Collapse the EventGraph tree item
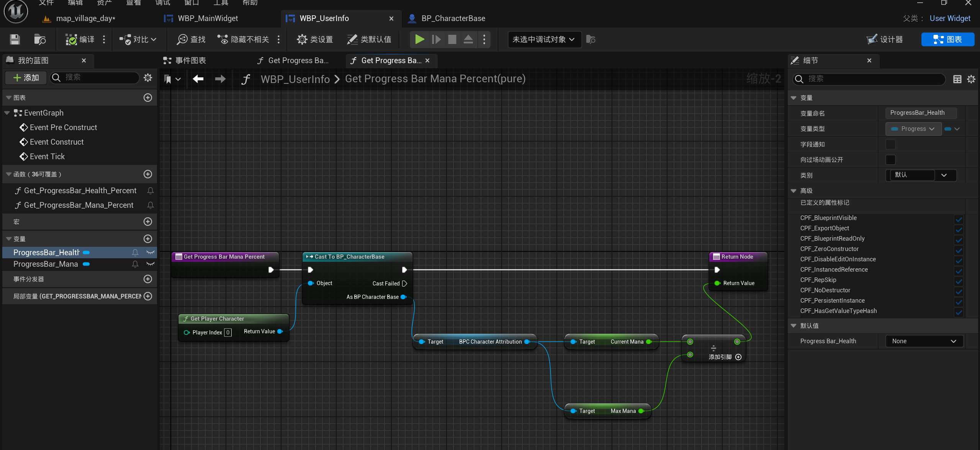The width and height of the screenshot is (980, 450). click(x=7, y=113)
